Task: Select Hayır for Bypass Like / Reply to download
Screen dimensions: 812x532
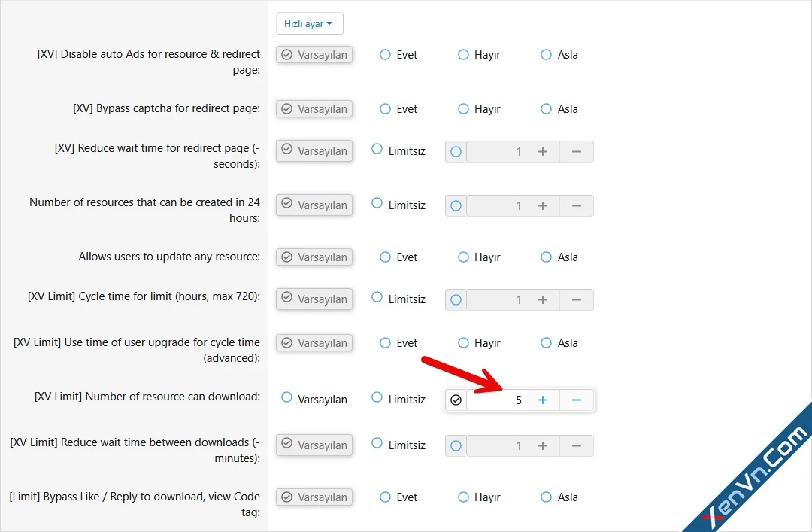Action: [x=464, y=497]
